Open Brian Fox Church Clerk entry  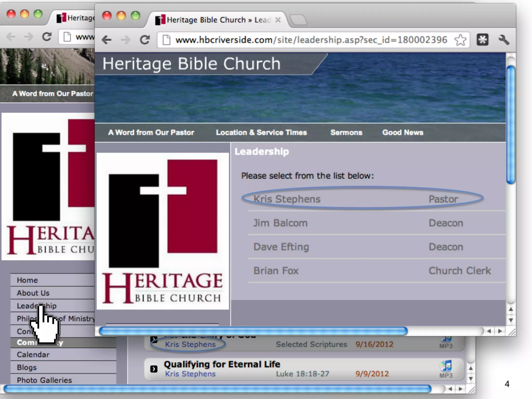click(276, 271)
